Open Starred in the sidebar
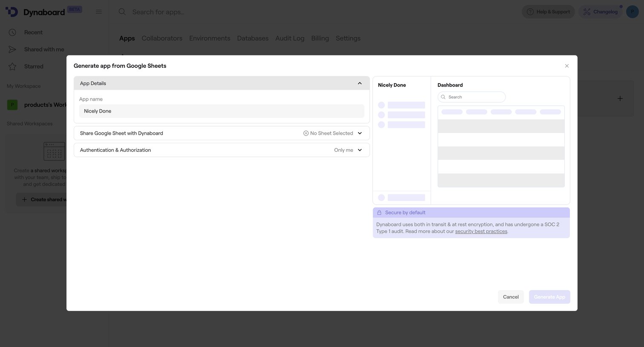This screenshot has height=347, width=644. point(34,67)
